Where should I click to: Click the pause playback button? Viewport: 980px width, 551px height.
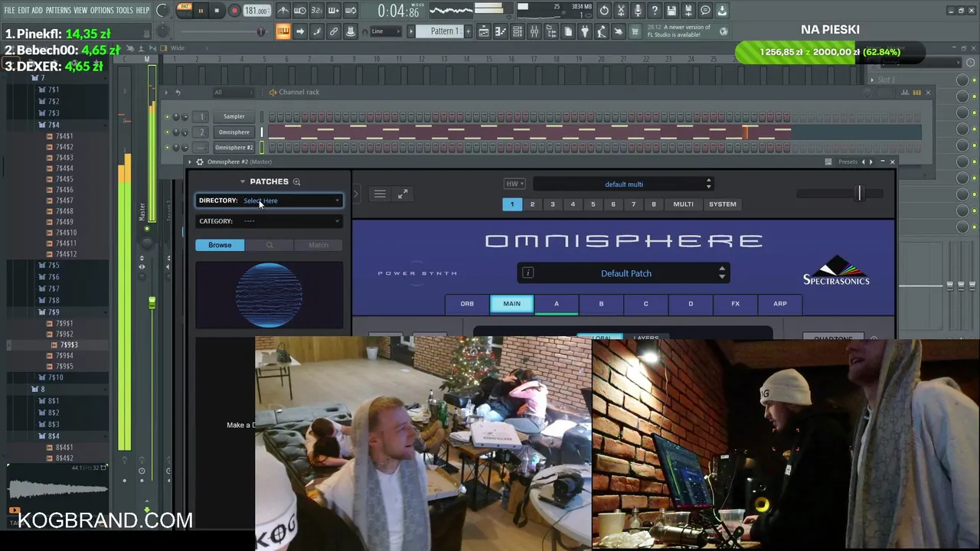(201, 11)
